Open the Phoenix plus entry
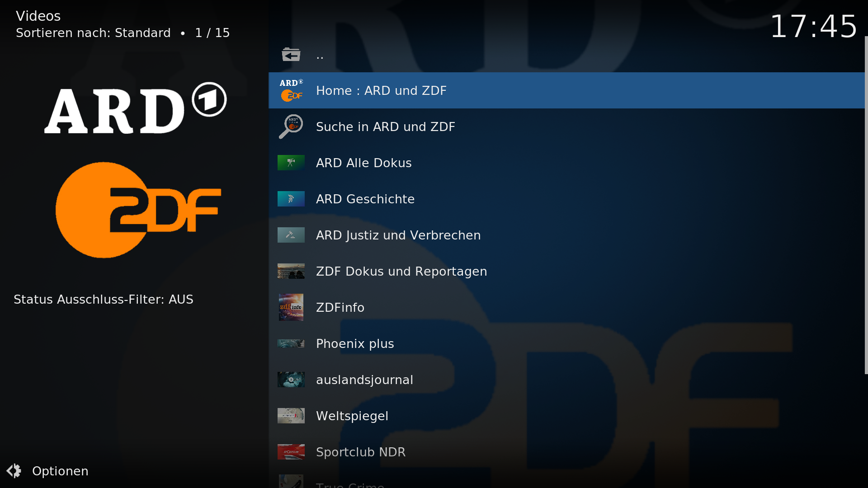The image size is (868, 488). pyautogui.click(x=566, y=343)
